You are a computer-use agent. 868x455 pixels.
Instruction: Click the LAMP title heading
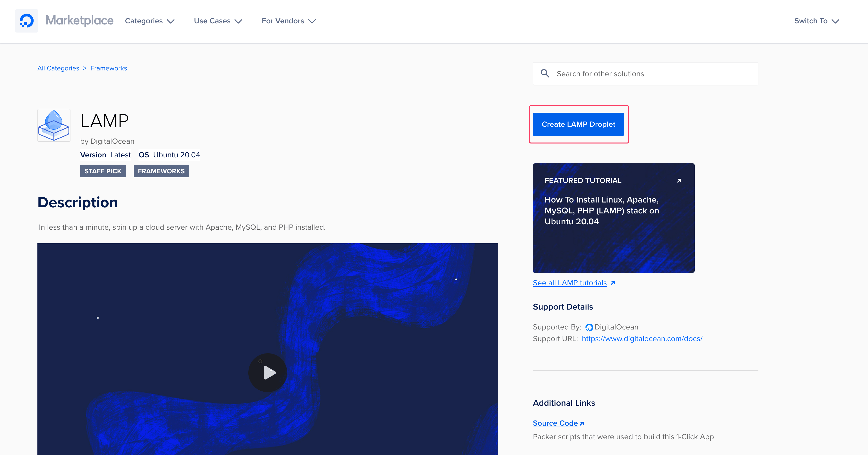click(x=104, y=121)
